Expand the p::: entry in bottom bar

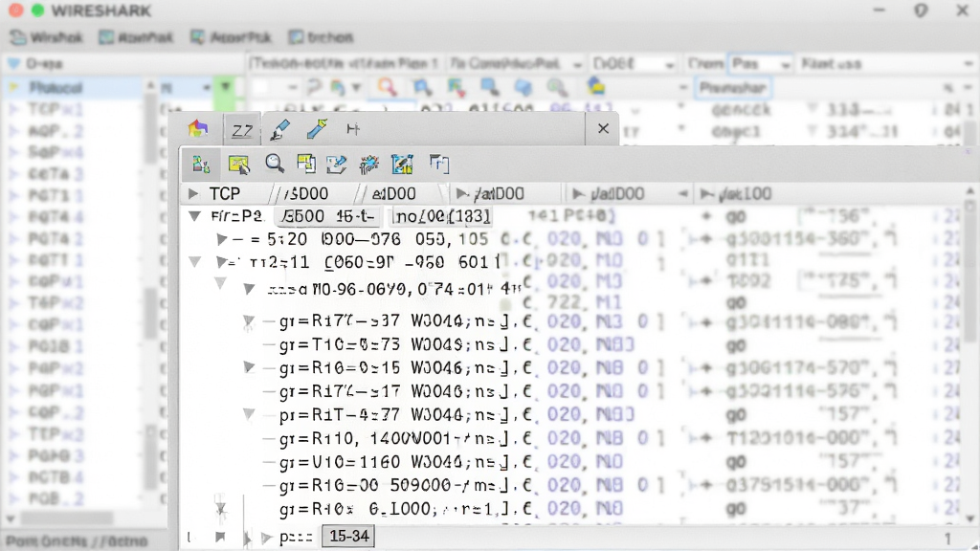[x=267, y=538]
